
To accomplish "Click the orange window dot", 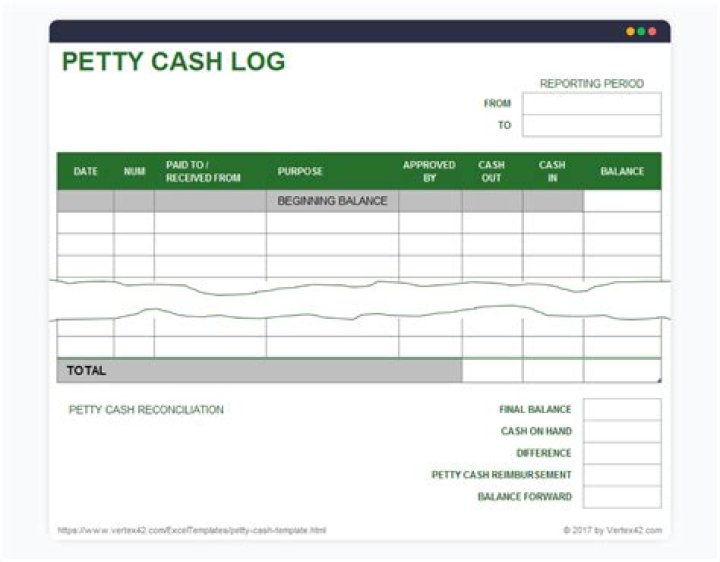I will tap(630, 31).
